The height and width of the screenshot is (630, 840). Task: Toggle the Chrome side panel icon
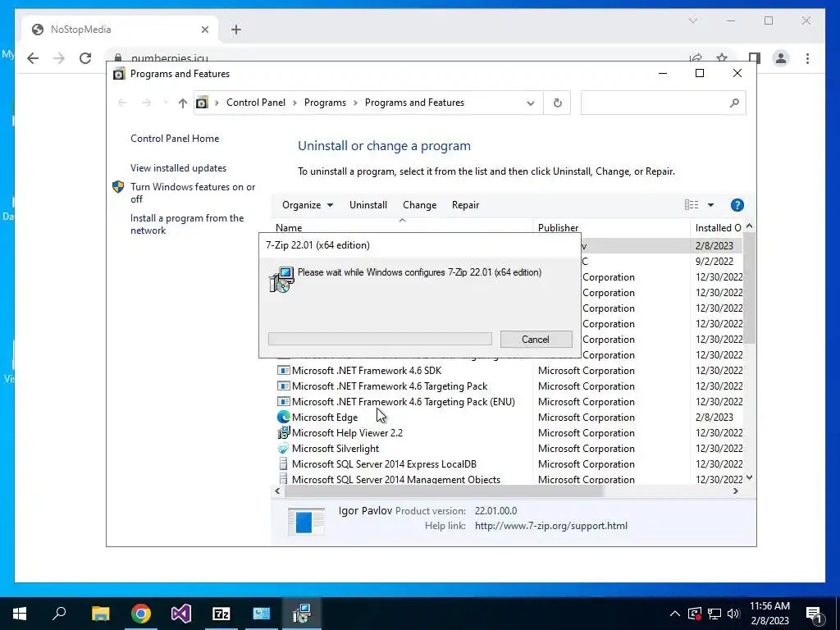(755, 58)
